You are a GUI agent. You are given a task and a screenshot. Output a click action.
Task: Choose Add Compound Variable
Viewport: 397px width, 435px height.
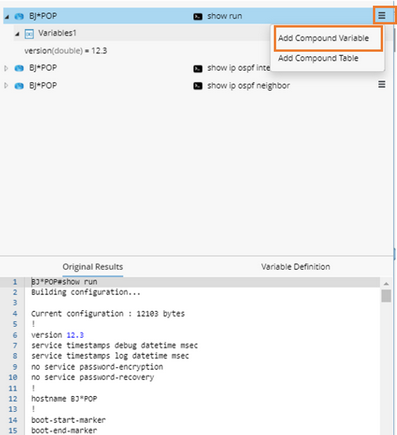pos(323,38)
